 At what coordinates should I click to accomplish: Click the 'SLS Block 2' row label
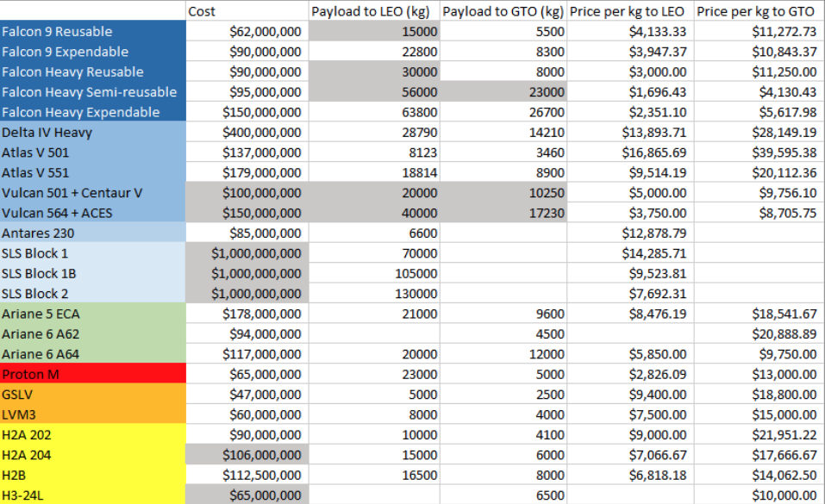[x=93, y=294]
